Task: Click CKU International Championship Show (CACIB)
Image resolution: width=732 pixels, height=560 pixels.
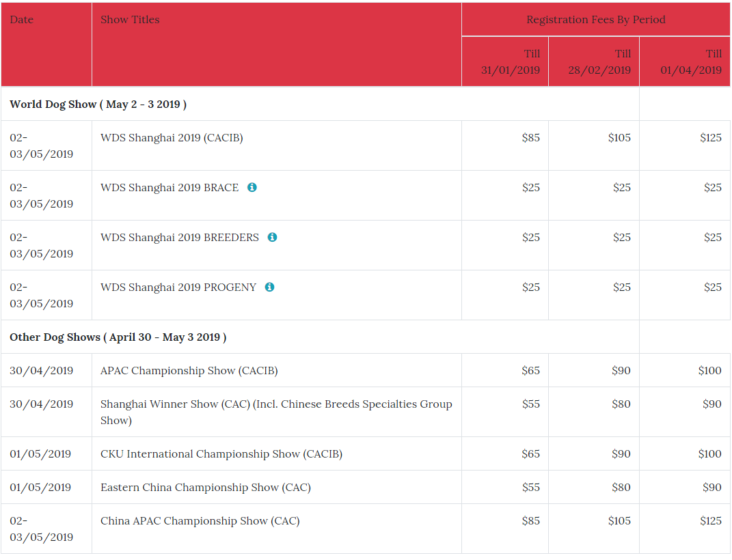Action: pos(221,454)
